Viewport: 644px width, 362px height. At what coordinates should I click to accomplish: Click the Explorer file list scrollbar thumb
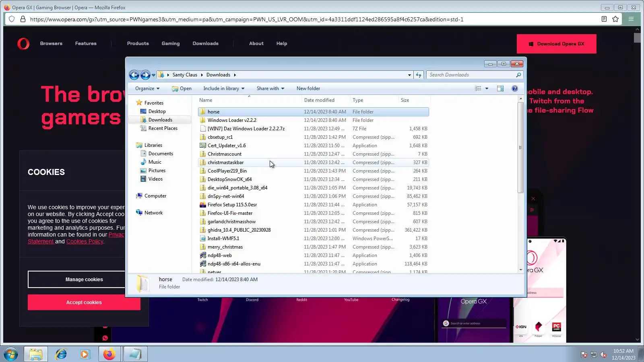click(520, 148)
